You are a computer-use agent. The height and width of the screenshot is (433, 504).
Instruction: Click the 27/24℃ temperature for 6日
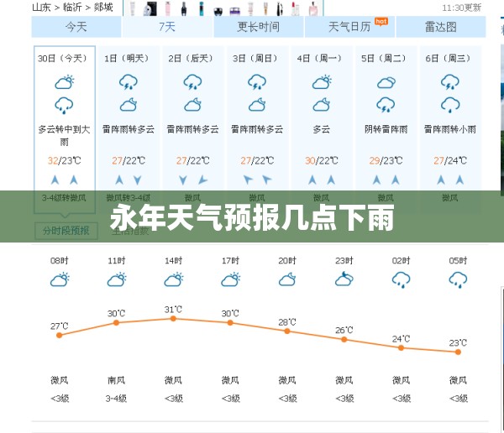(x=450, y=160)
